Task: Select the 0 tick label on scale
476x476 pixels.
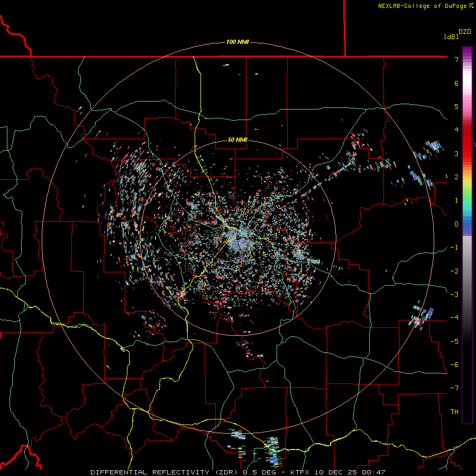Action: click(x=456, y=224)
